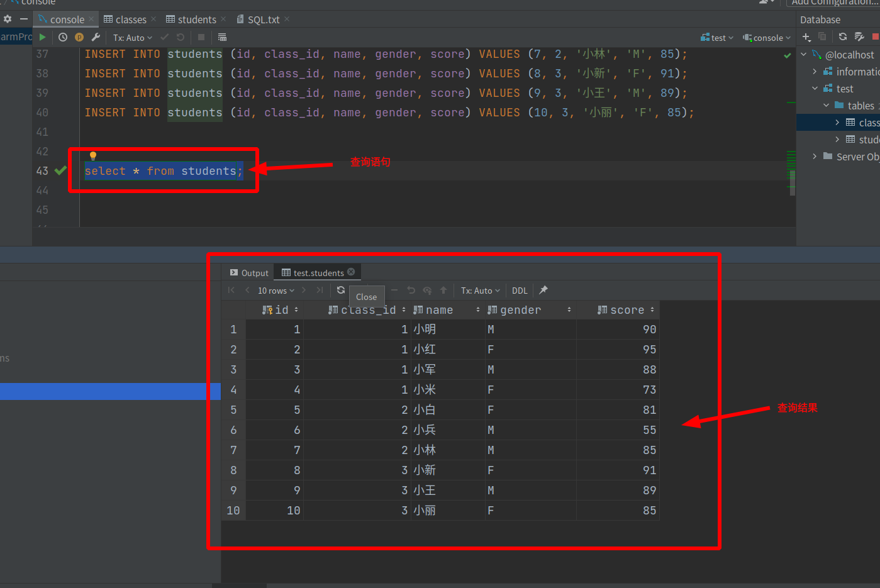The width and height of the screenshot is (880, 588).
Task: Open the console Tx: Auto dropdown
Action: coord(133,38)
